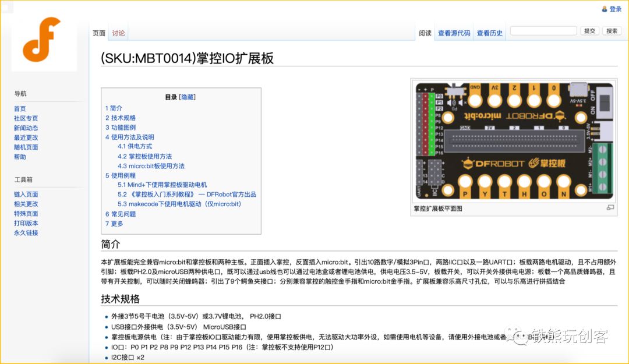Open the expansion board thumbnail image
The image size is (629, 364).
point(514,142)
